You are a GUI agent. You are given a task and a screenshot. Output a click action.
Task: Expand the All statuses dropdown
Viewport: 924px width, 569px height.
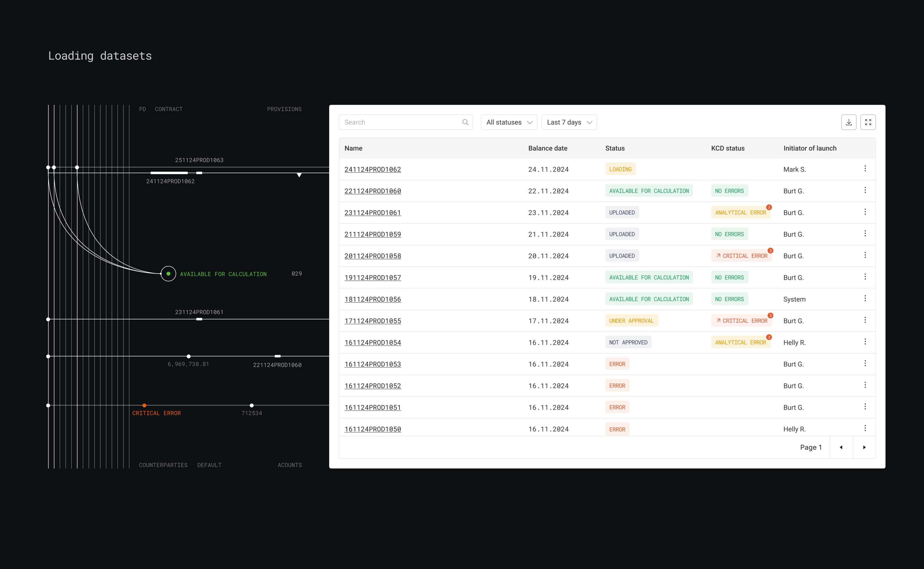click(x=509, y=122)
